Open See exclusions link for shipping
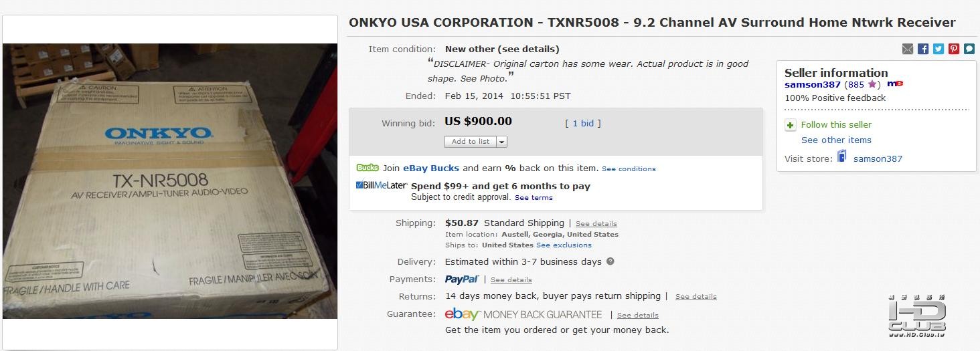Viewport: 980px width, 351px height. (x=564, y=245)
